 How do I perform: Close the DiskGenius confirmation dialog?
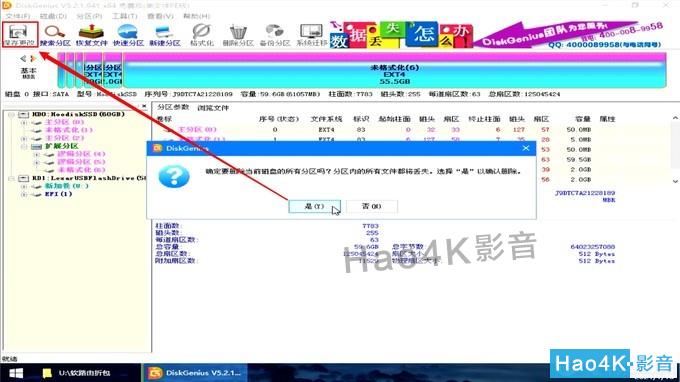click(x=526, y=148)
